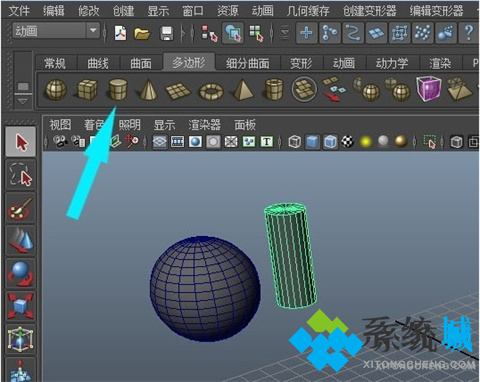The height and width of the screenshot is (382, 480).
Task: Switch to the 曲面 shelf tab
Action: (141, 63)
